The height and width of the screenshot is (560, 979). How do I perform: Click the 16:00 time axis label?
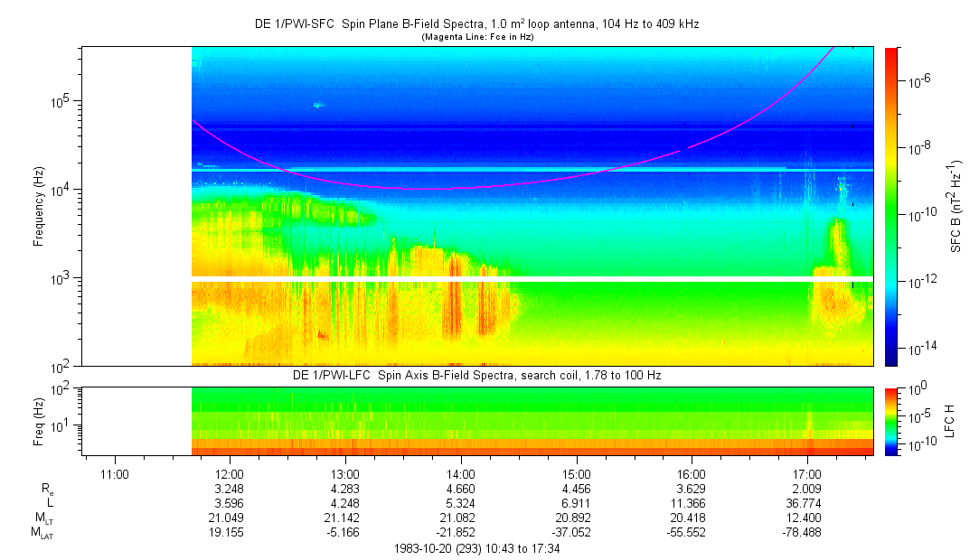pyautogui.click(x=692, y=473)
